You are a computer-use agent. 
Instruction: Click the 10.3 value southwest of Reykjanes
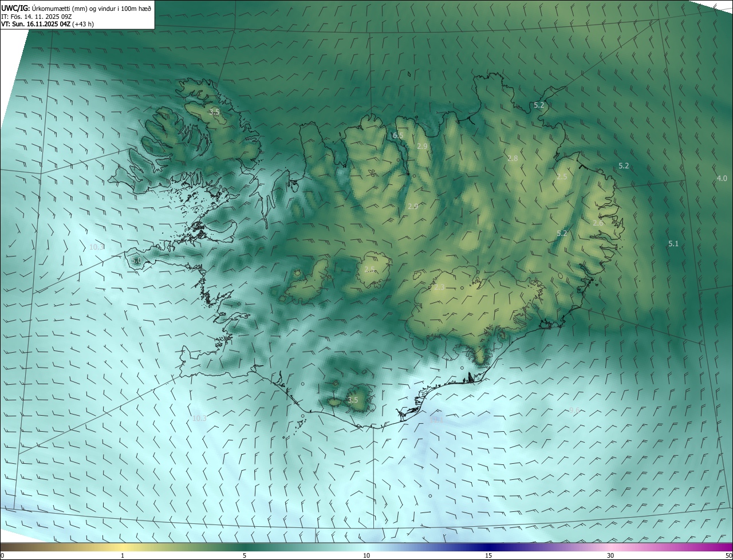pos(199,418)
